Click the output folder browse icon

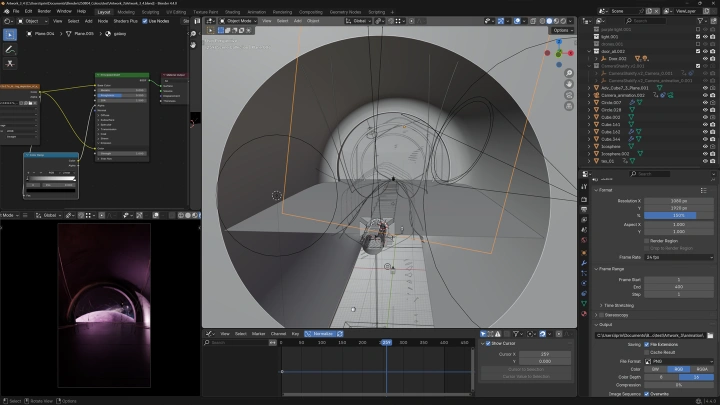click(711, 335)
